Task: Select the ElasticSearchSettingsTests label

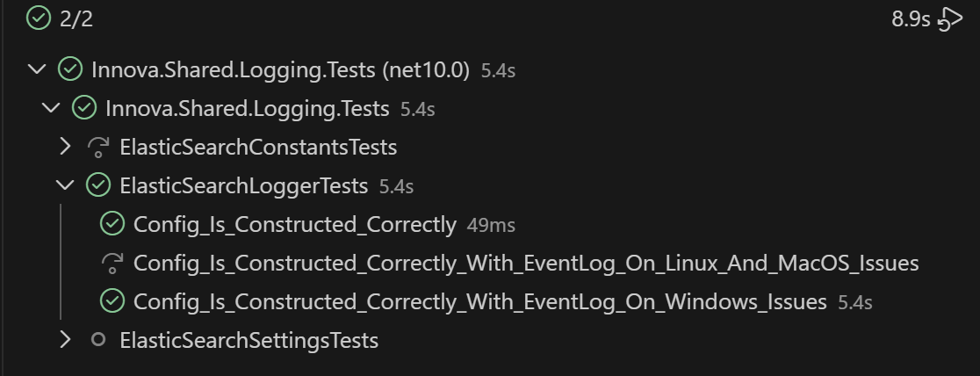Action: pos(249,340)
